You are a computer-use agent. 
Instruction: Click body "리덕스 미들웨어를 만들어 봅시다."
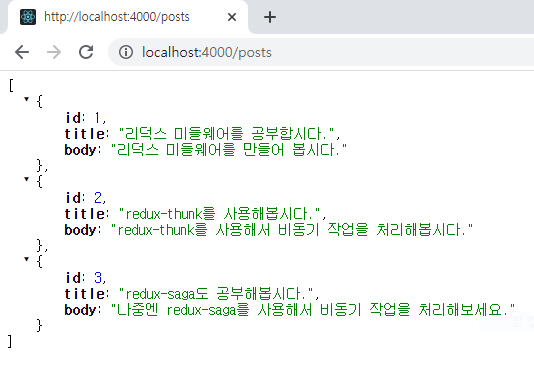[228, 150]
